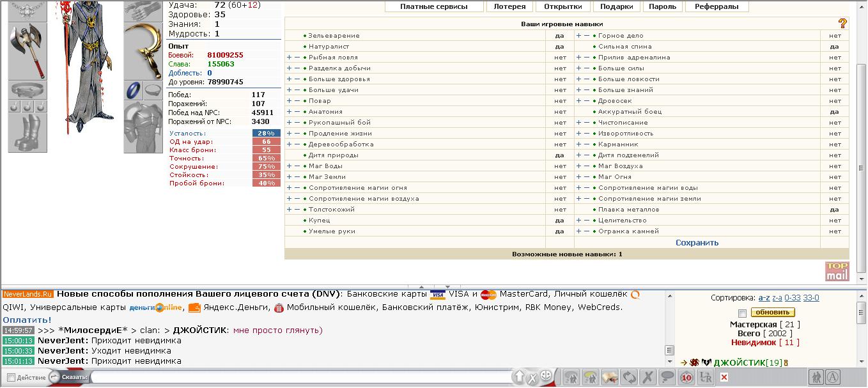Select the boots equipment slot
Screen dimensions: 868x388
[x=27, y=132]
